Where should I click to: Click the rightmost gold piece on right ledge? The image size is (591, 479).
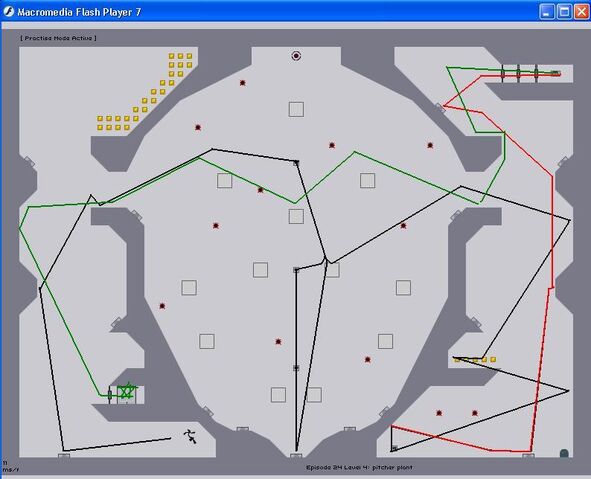(x=493, y=360)
